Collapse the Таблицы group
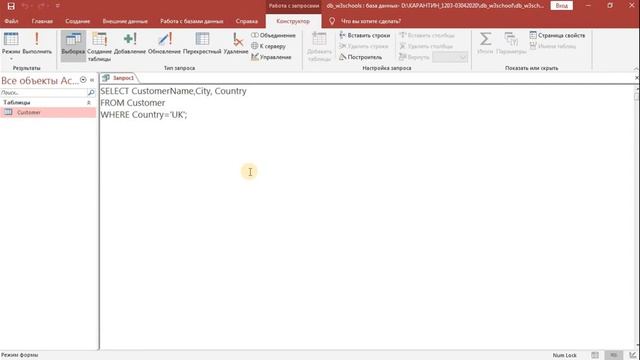Viewport: 640px width, 360px height. 89,102
